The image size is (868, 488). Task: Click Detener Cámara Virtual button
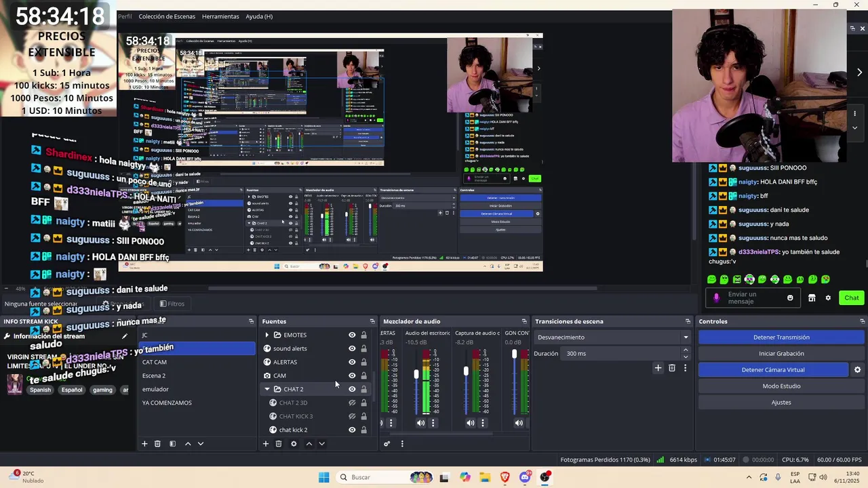[773, 370]
